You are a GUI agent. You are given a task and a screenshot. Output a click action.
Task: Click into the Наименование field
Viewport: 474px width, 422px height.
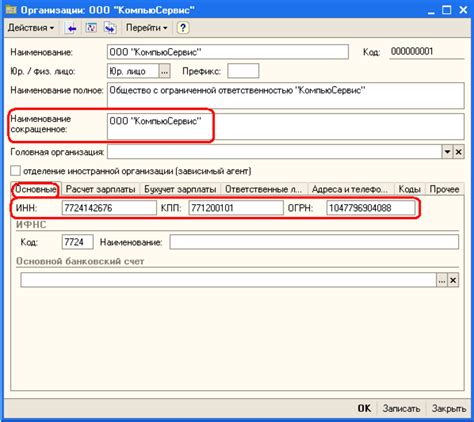click(228, 52)
